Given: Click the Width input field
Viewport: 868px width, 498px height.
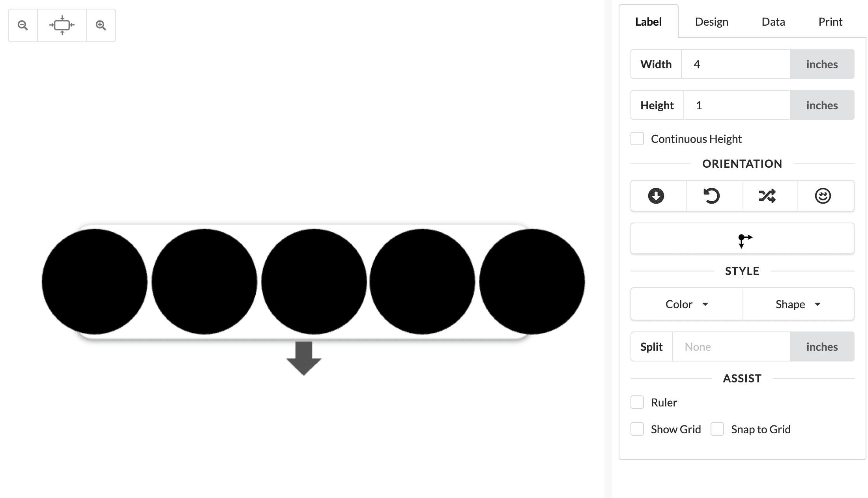Looking at the screenshot, I should (x=736, y=64).
